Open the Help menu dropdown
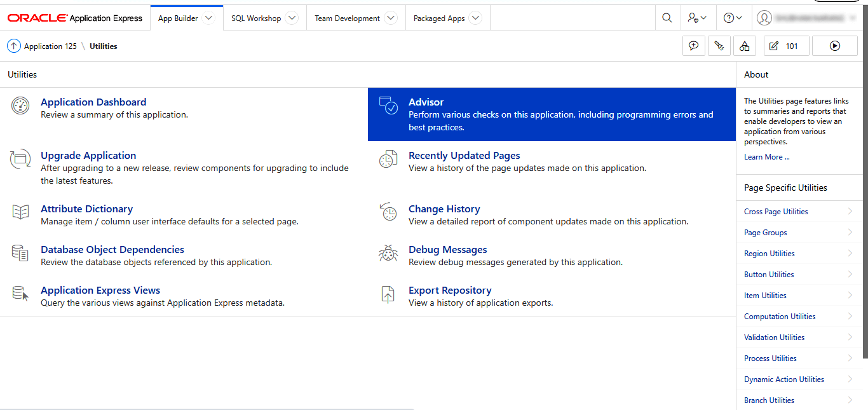 [733, 18]
